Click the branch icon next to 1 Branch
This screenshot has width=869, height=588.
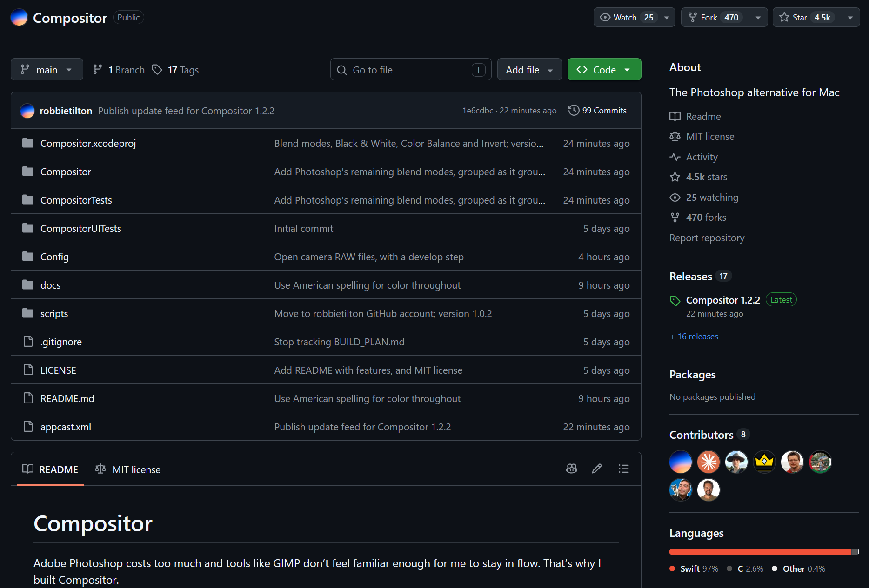pyautogui.click(x=97, y=70)
